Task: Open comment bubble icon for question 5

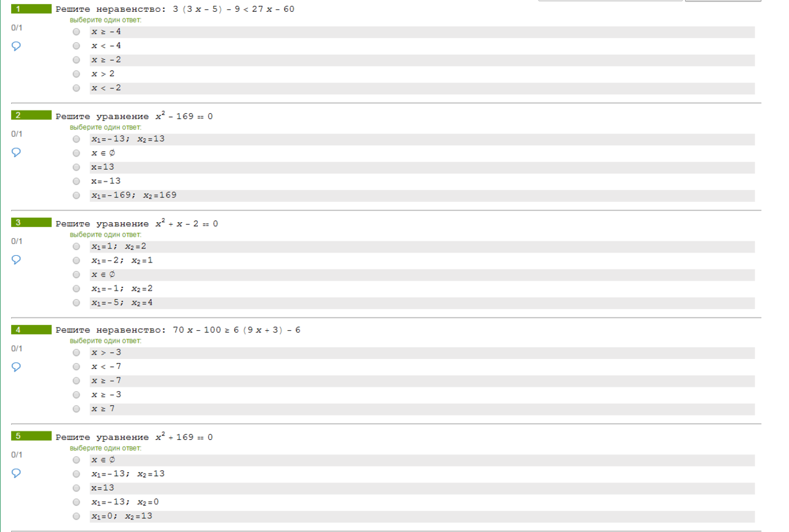Action: point(16,473)
